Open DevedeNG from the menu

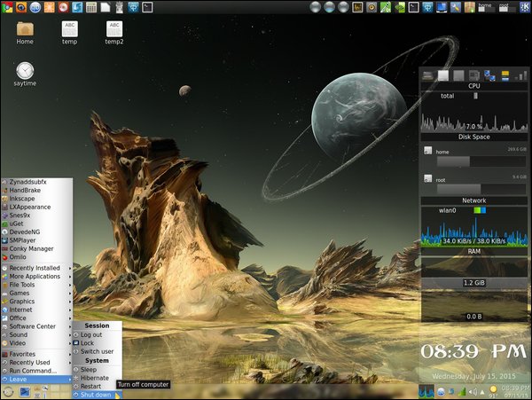[x=36, y=231]
